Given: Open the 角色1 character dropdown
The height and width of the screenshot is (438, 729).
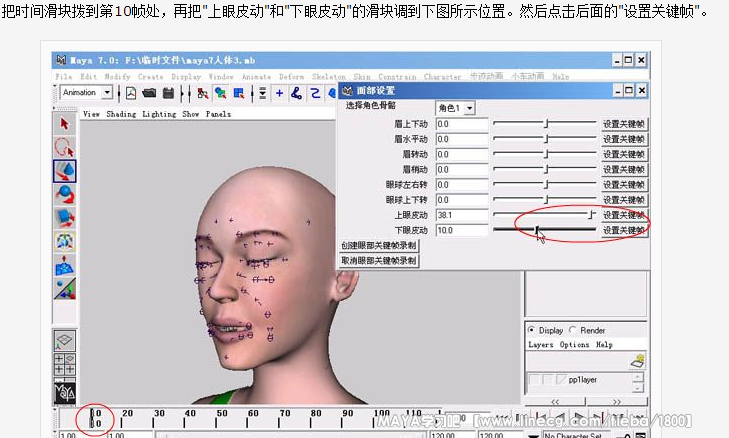Looking at the screenshot, I should (470, 108).
